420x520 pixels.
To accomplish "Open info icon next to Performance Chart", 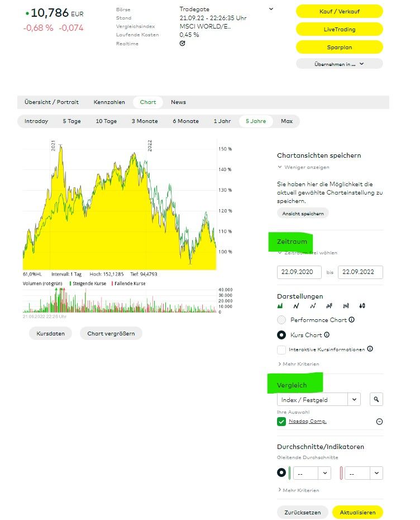I will point(352,320).
